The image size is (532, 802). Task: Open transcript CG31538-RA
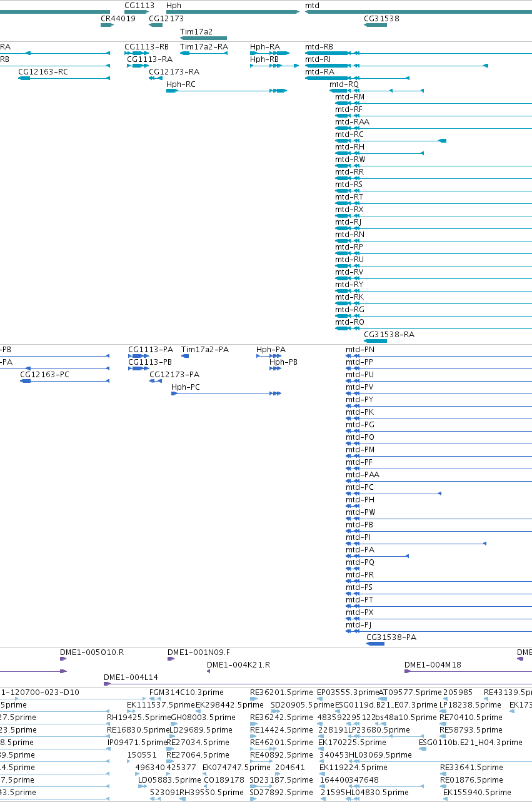[389, 334]
